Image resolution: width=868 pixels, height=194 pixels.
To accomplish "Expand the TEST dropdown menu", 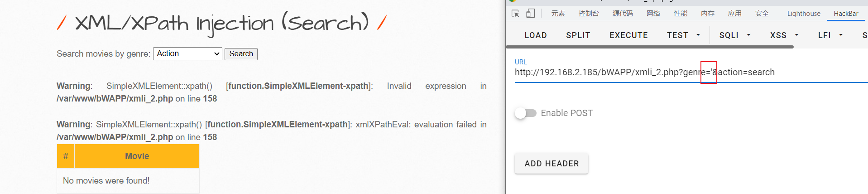I will tap(683, 35).
